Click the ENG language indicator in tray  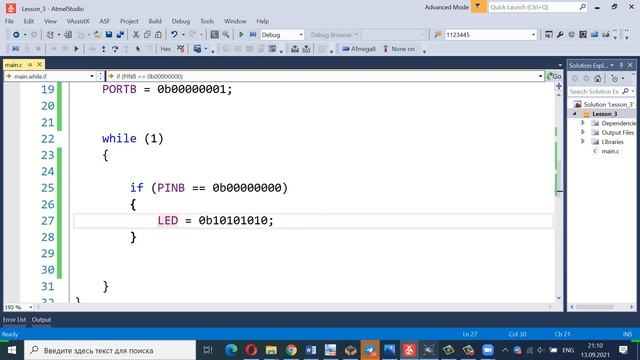pyautogui.click(x=568, y=350)
